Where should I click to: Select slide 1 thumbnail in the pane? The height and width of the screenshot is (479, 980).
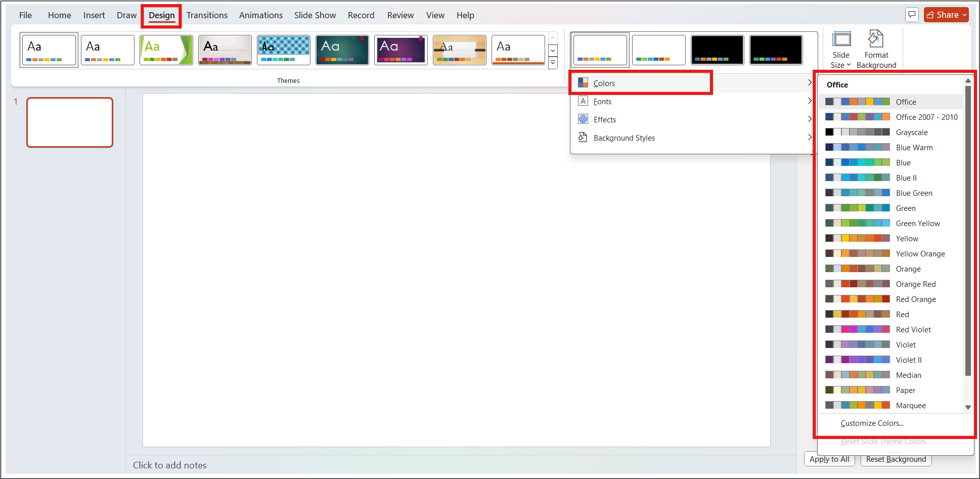(69, 122)
